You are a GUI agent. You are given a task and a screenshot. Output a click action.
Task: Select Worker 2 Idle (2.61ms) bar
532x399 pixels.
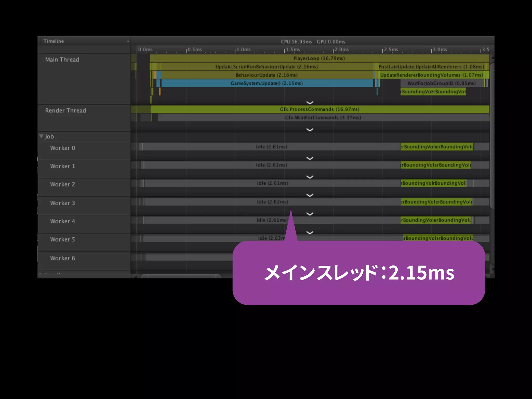click(273, 183)
